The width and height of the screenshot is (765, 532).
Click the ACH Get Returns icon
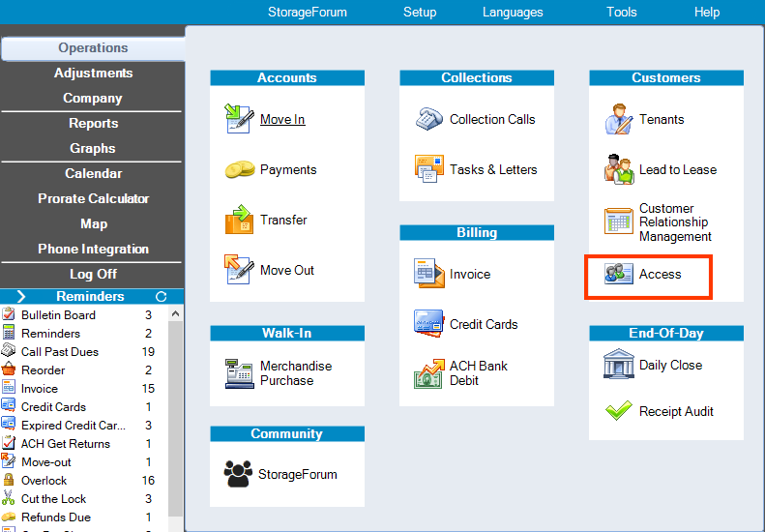click(9, 443)
